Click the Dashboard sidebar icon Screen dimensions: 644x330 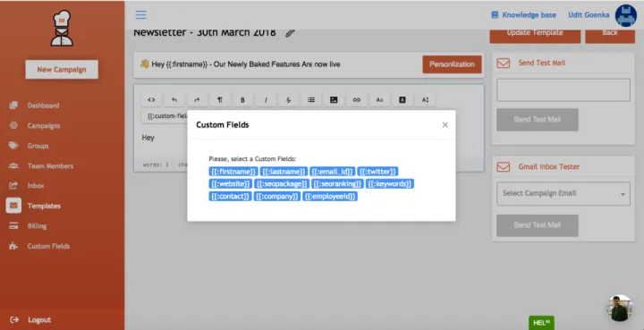coord(13,105)
